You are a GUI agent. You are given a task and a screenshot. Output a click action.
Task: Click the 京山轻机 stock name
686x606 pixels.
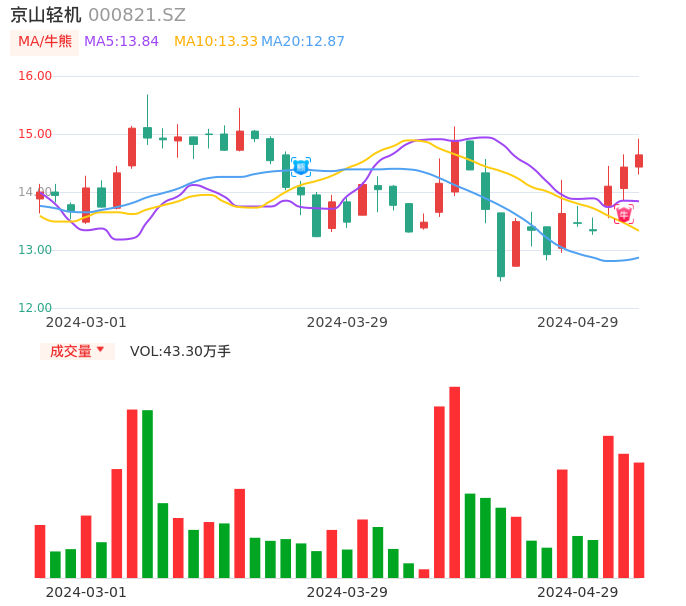coord(45,15)
